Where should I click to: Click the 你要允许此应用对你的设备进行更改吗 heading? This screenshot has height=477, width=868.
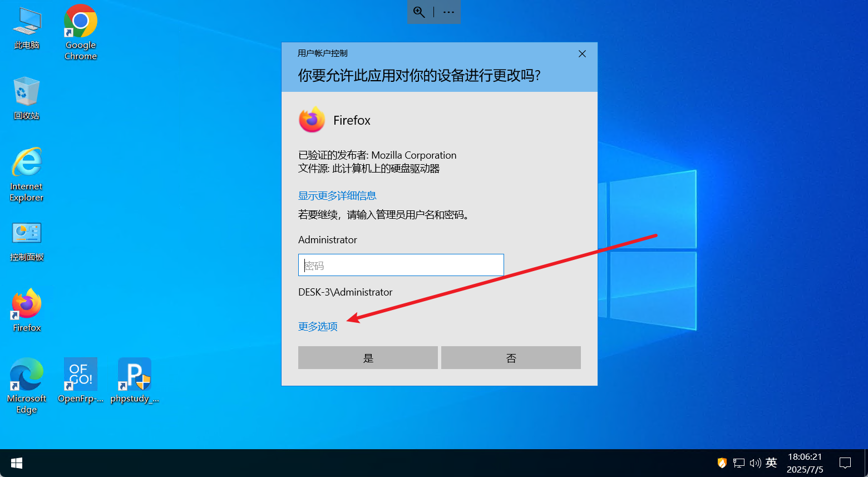[420, 76]
